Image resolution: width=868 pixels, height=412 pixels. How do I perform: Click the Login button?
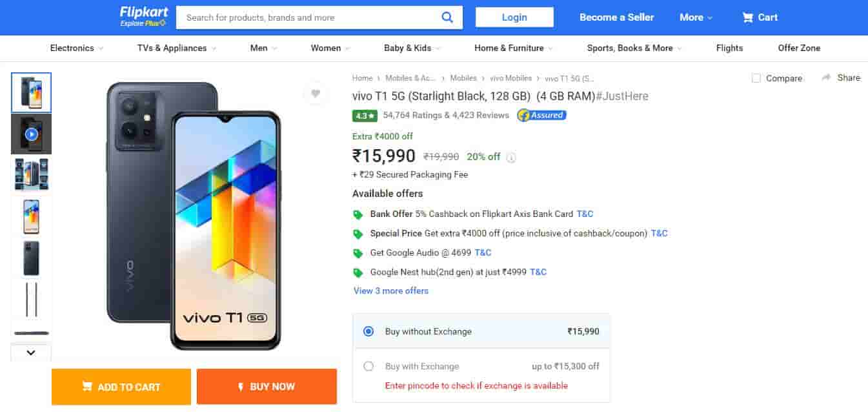tap(514, 17)
